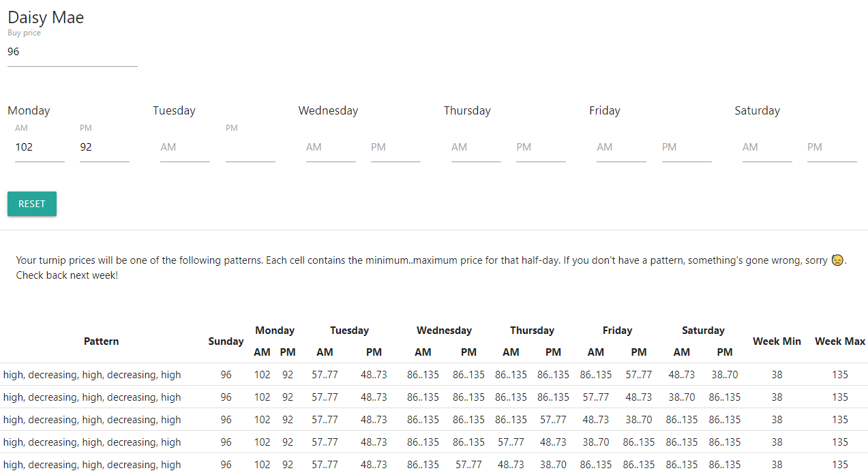The image size is (868, 475).
Task: Click the Friday PM cell reading 57..77
Action: point(639,375)
